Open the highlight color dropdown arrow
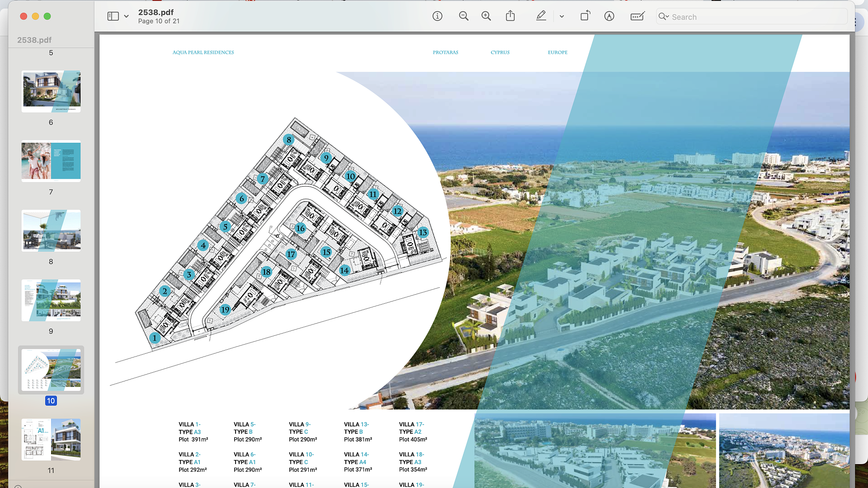The width and height of the screenshot is (868, 488). pos(561,16)
